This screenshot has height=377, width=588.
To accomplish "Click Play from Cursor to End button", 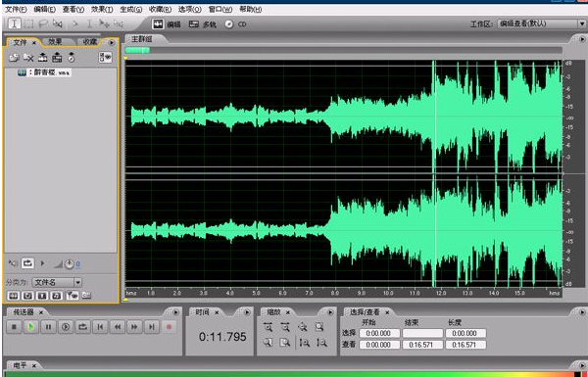I will (x=66, y=327).
